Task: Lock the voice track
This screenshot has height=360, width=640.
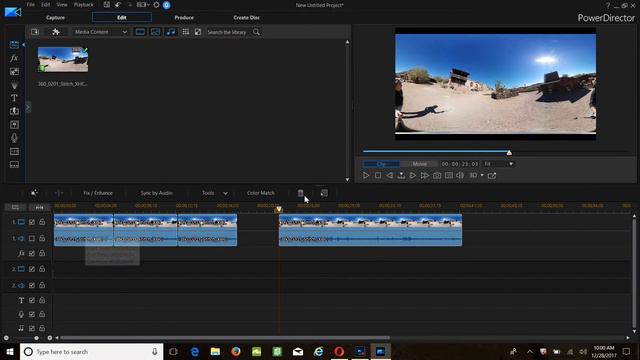Action: 42,314
